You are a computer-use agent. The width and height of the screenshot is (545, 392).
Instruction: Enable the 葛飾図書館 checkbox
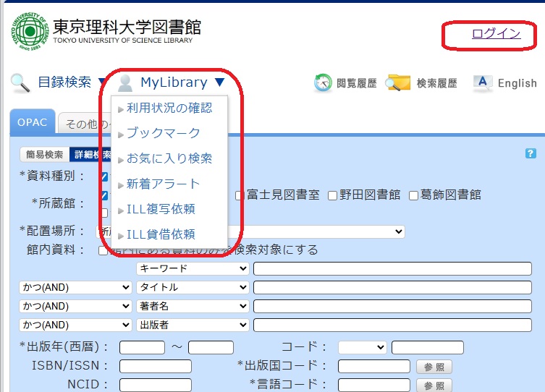coord(414,195)
